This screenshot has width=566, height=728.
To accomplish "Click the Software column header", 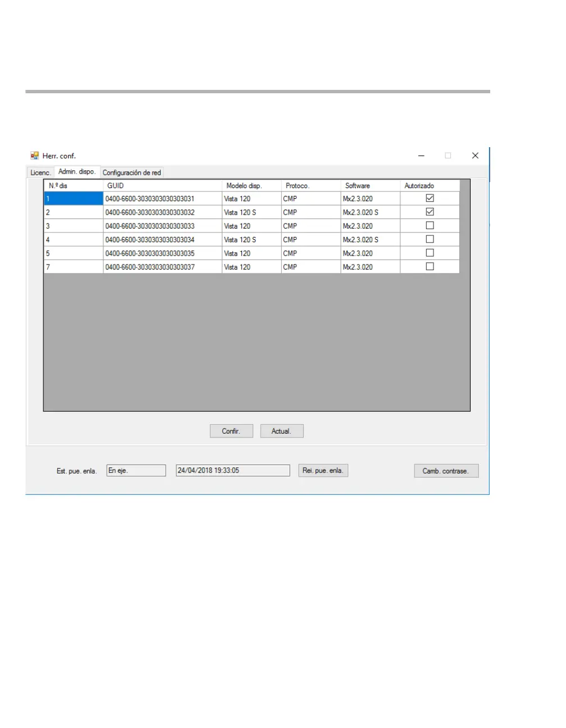I will [371, 185].
